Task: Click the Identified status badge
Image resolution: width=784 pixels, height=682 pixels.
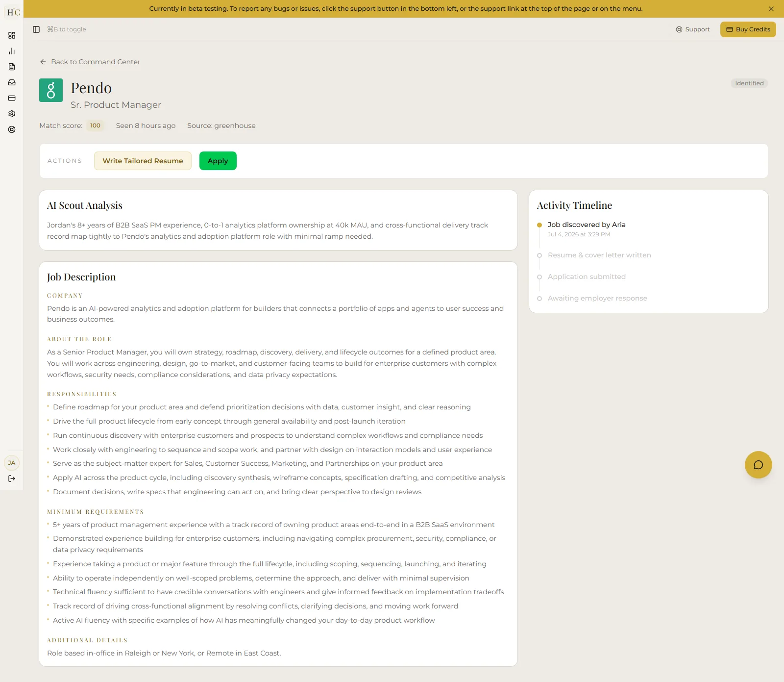Action: click(749, 83)
